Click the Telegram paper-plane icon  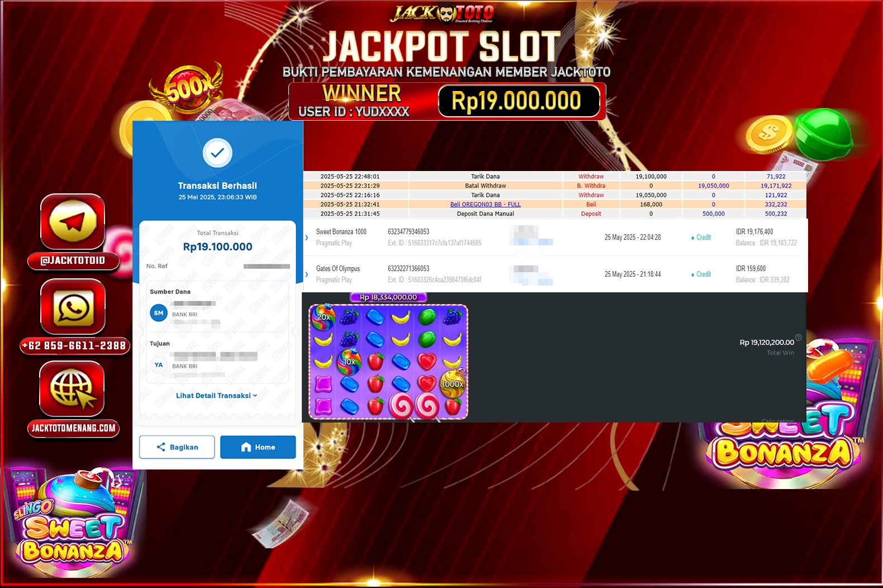tap(73, 221)
